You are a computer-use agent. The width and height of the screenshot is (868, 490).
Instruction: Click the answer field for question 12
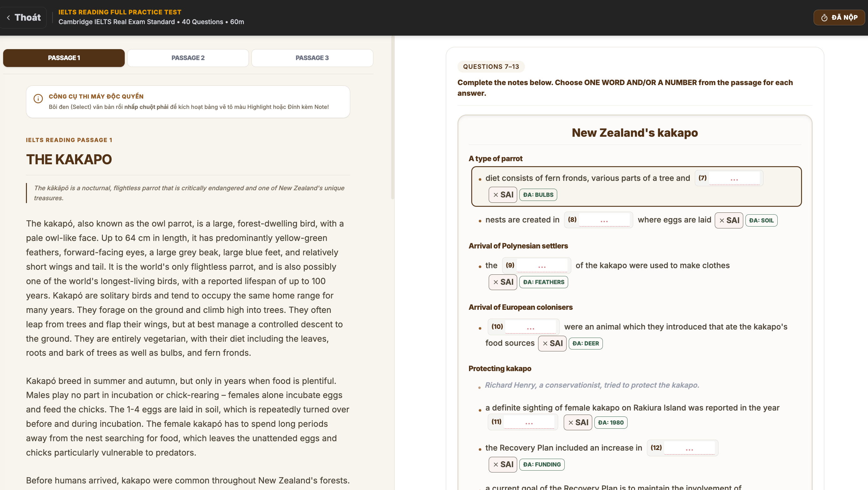pos(689,448)
